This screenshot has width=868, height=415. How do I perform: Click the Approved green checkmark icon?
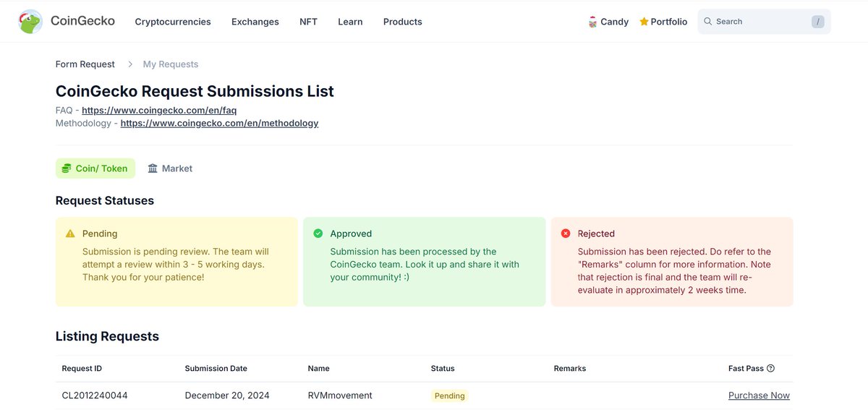(x=318, y=234)
